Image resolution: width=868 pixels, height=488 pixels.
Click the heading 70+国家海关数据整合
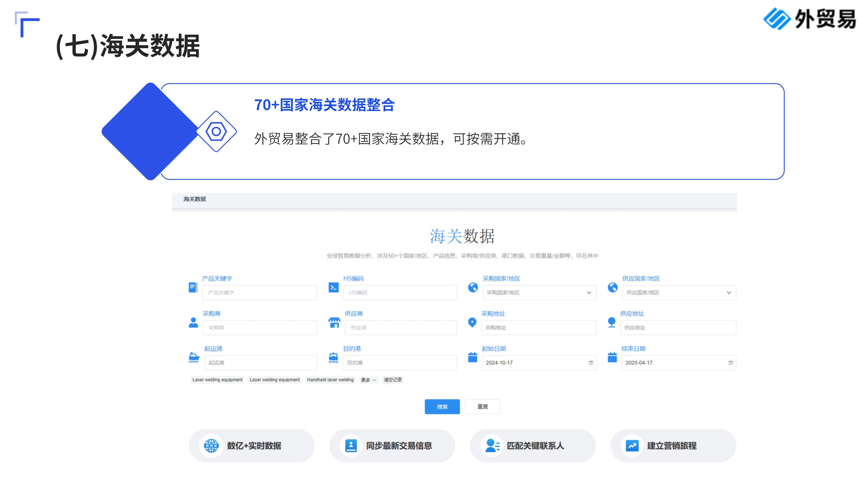[324, 105]
